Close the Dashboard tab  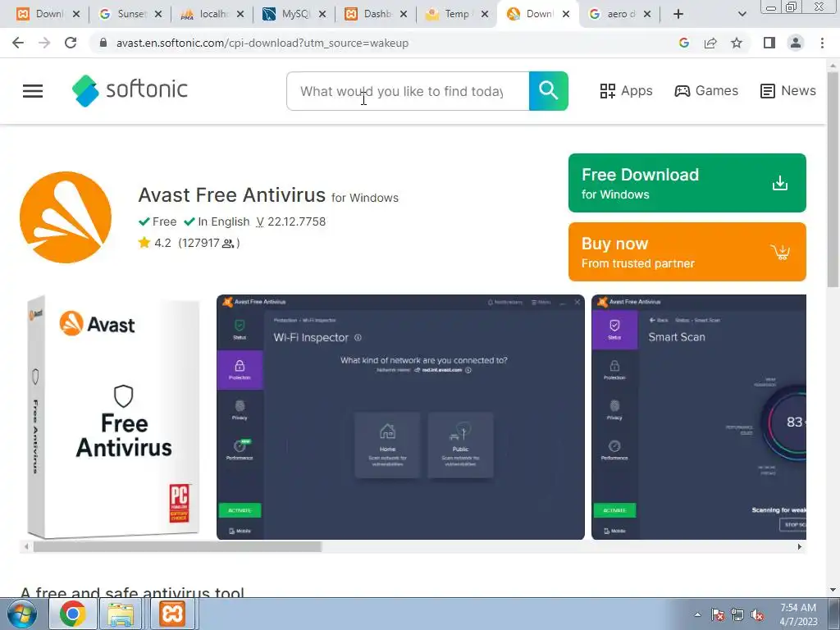404,15
